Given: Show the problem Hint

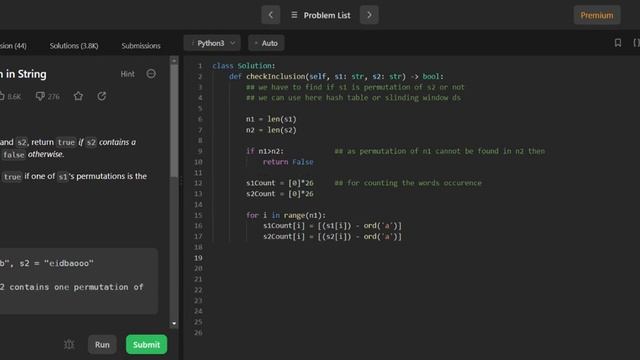Looking at the screenshot, I should [x=127, y=74].
